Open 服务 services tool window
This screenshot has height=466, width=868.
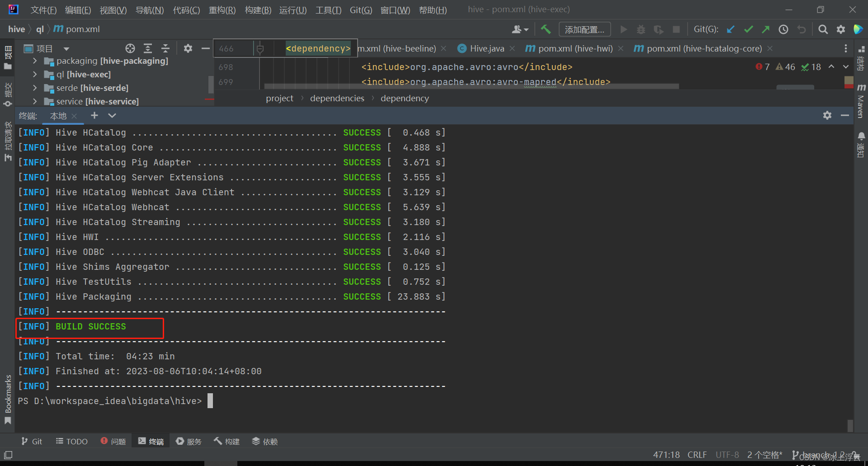click(x=189, y=441)
